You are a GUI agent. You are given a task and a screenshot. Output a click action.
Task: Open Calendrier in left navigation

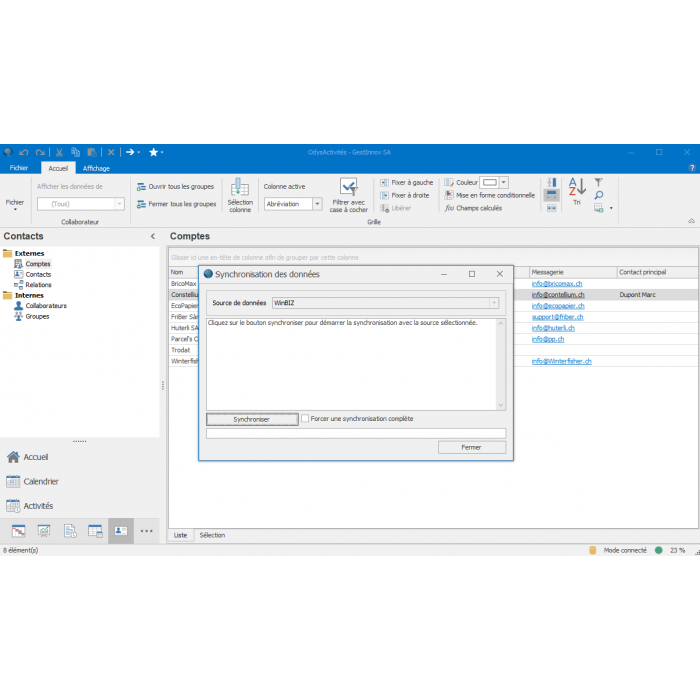click(32, 481)
